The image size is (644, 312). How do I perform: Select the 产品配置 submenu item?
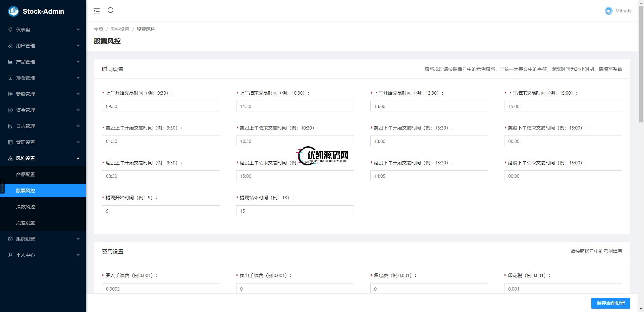click(x=25, y=174)
